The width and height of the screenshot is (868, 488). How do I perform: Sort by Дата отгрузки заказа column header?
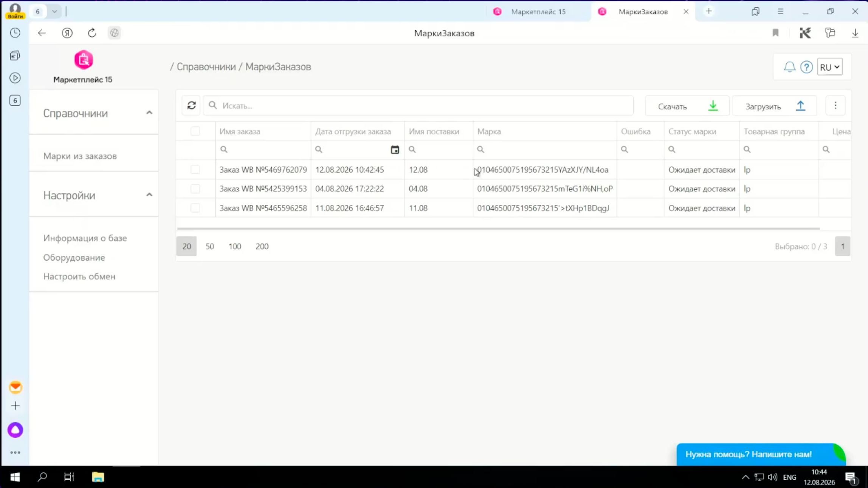pyautogui.click(x=353, y=131)
